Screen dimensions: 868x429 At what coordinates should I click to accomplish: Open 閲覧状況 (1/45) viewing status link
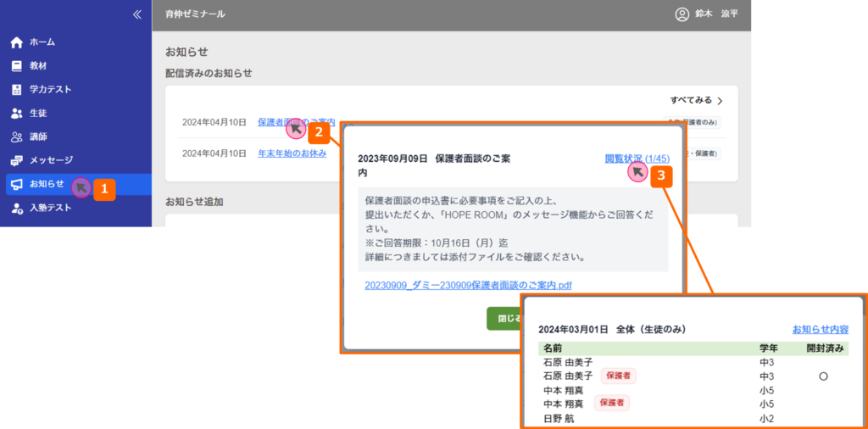click(636, 159)
